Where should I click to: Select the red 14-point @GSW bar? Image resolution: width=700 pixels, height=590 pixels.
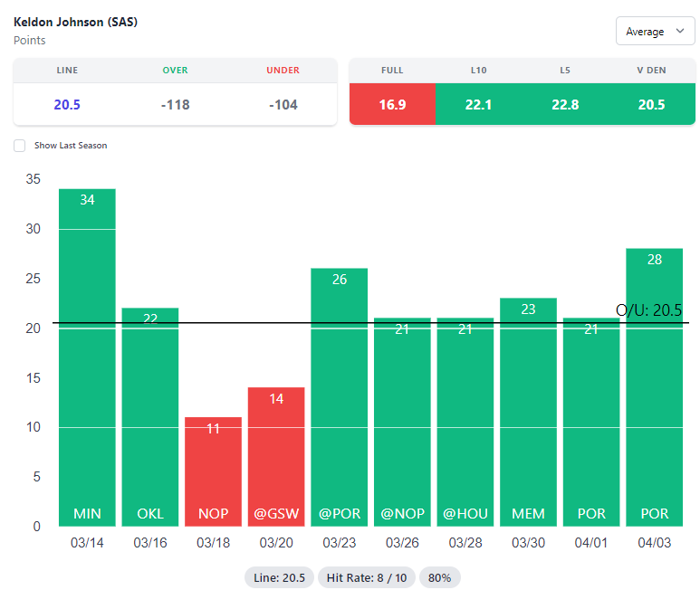pyautogui.click(x=276, y=456)
